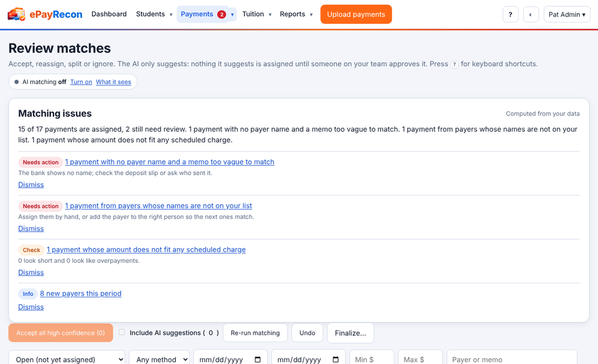Click the Payments badge showing 2
The width and height of the screenshot is (598, 364).
(x=221, y=14)
